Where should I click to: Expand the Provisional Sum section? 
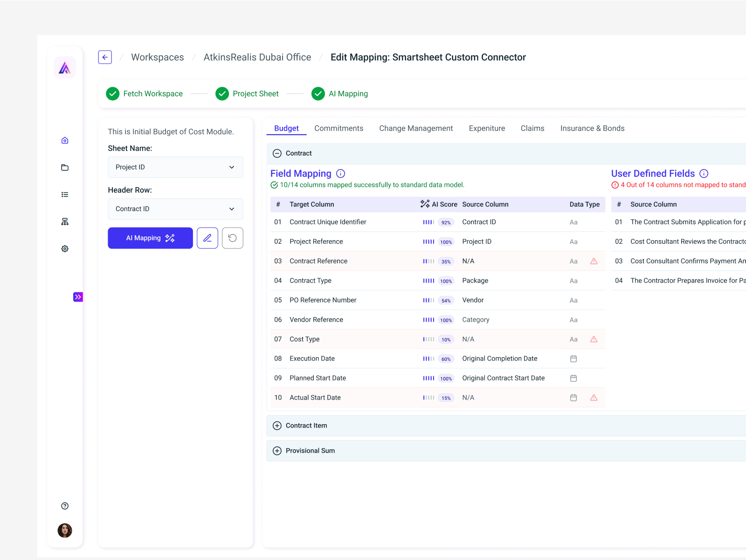[x=277, y=450]
